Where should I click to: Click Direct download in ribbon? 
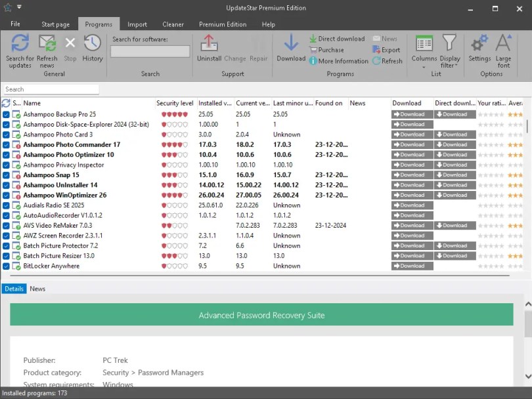(337, 39)
